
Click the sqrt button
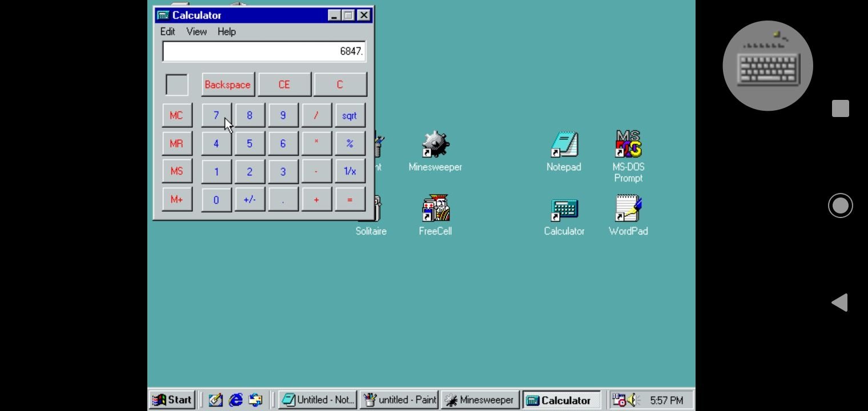[349, 115]
